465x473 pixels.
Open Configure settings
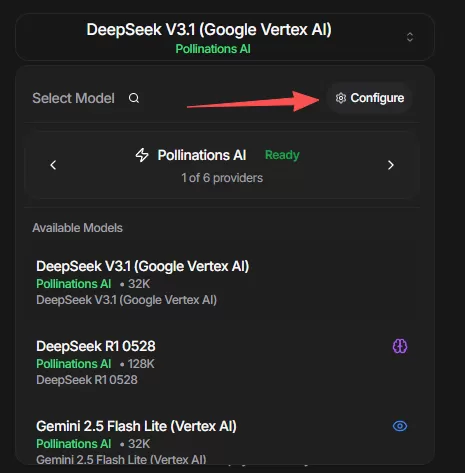pyautogui.click(x=369, y=98)
